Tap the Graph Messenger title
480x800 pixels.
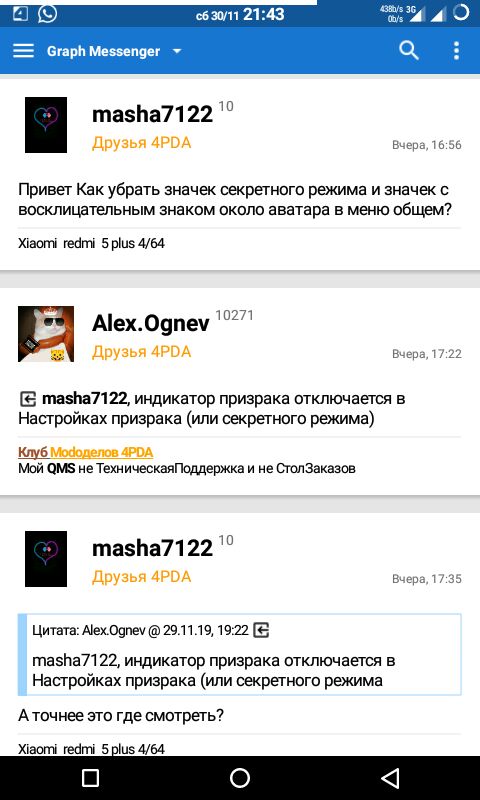104,51
